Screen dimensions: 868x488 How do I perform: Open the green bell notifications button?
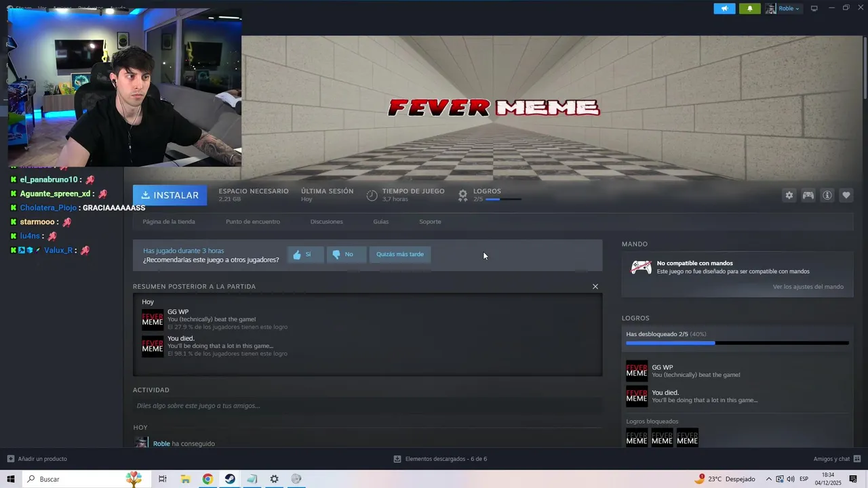749,8
